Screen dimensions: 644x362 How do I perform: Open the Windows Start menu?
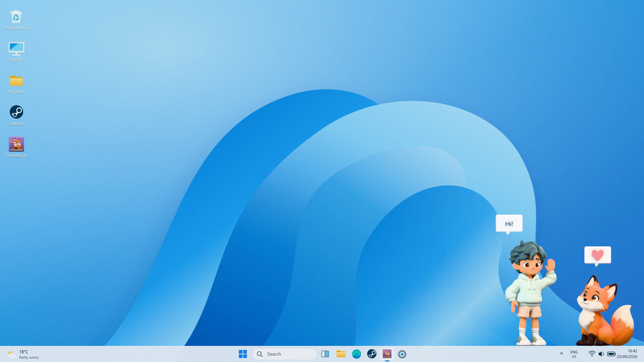(243, 354)
